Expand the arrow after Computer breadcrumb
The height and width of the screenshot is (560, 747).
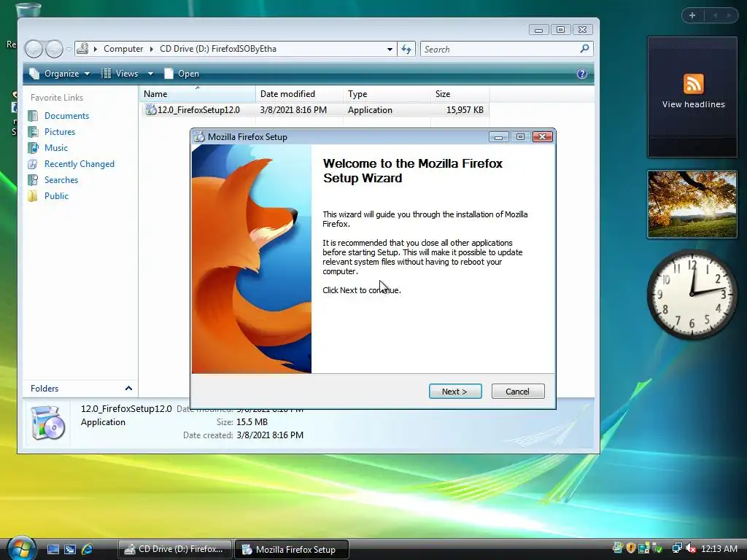click(152, 49)
